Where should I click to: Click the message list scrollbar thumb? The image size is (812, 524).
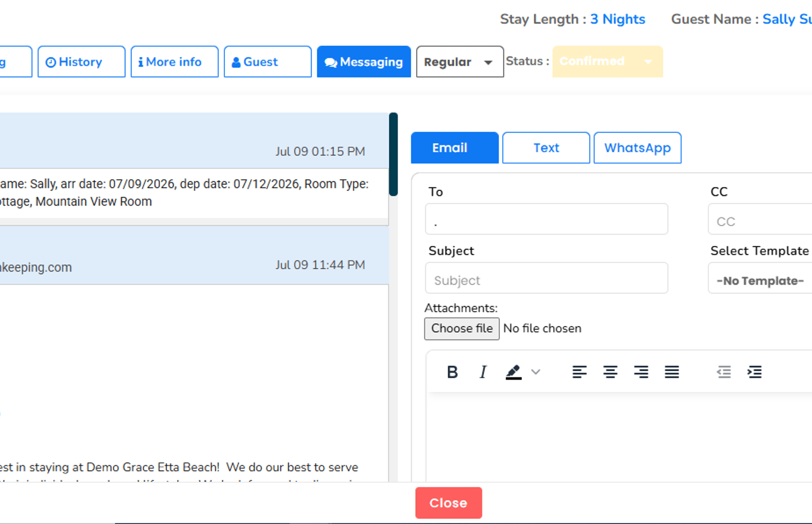click(393, 154)
